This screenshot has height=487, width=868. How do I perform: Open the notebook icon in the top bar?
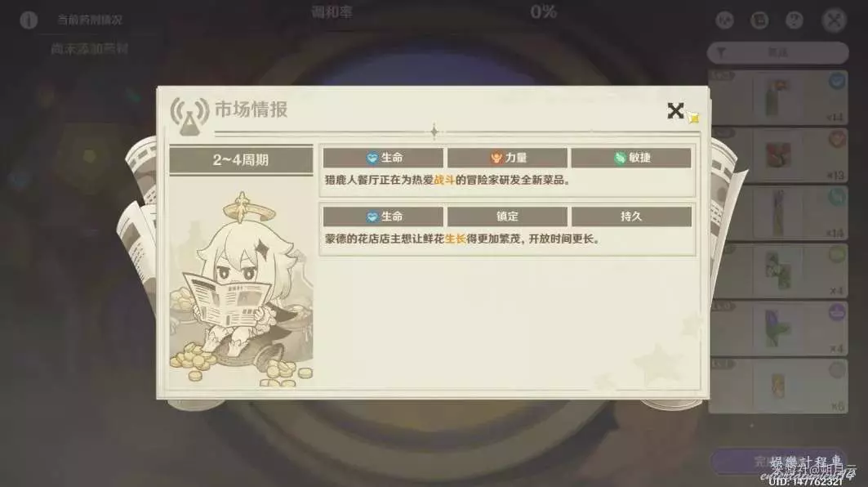tap(759, 20)
